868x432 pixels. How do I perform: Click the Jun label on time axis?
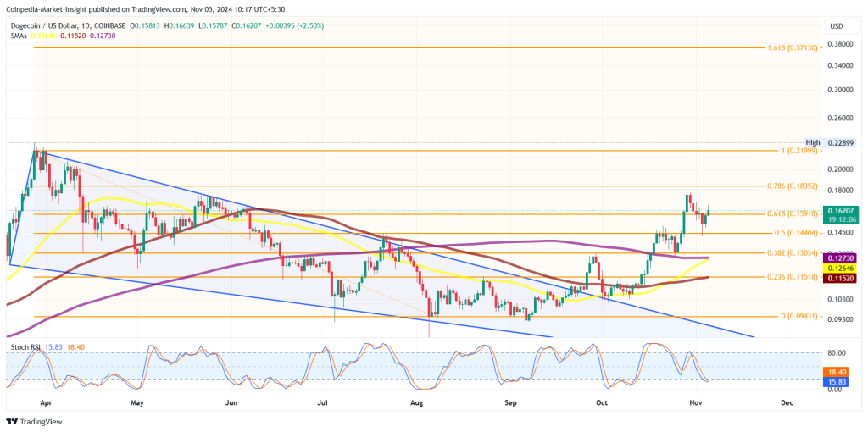232,402
